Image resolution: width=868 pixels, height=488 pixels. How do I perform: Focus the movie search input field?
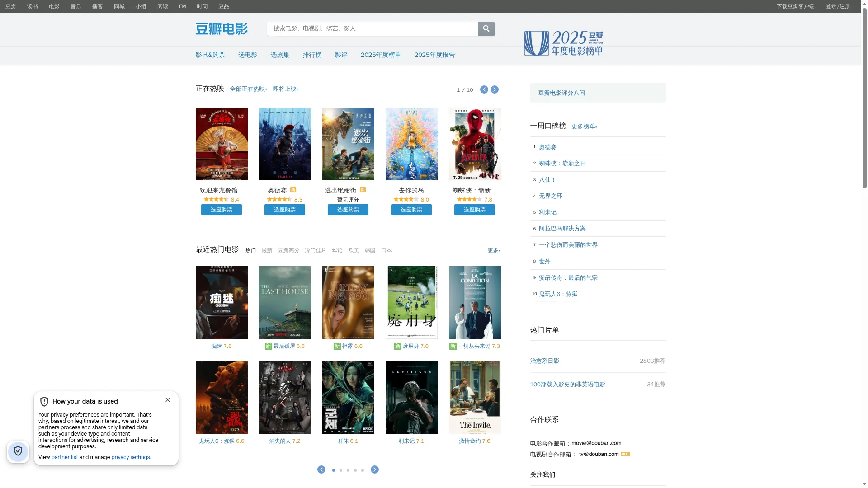point(373,28)
